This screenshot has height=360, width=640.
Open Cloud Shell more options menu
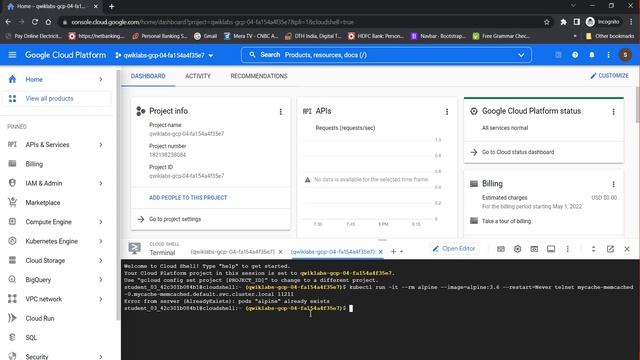567,249
